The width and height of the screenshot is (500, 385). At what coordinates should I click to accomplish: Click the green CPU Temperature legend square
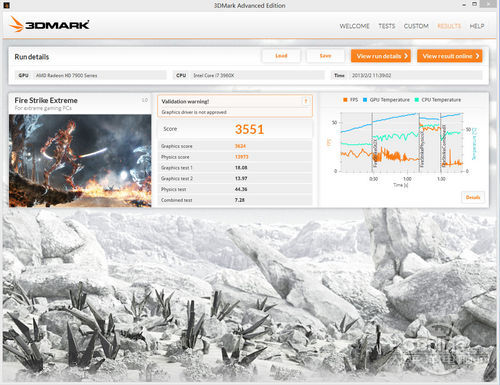coord(417,100)
